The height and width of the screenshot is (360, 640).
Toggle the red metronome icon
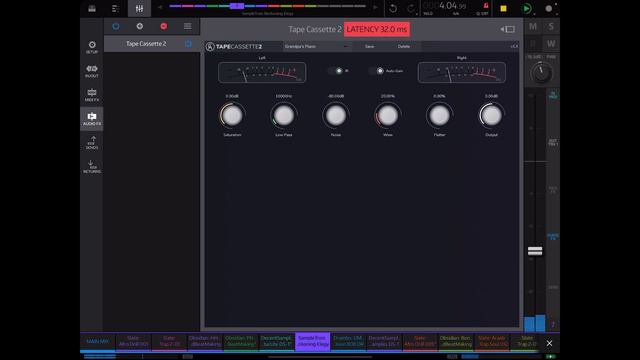[486, 6]
